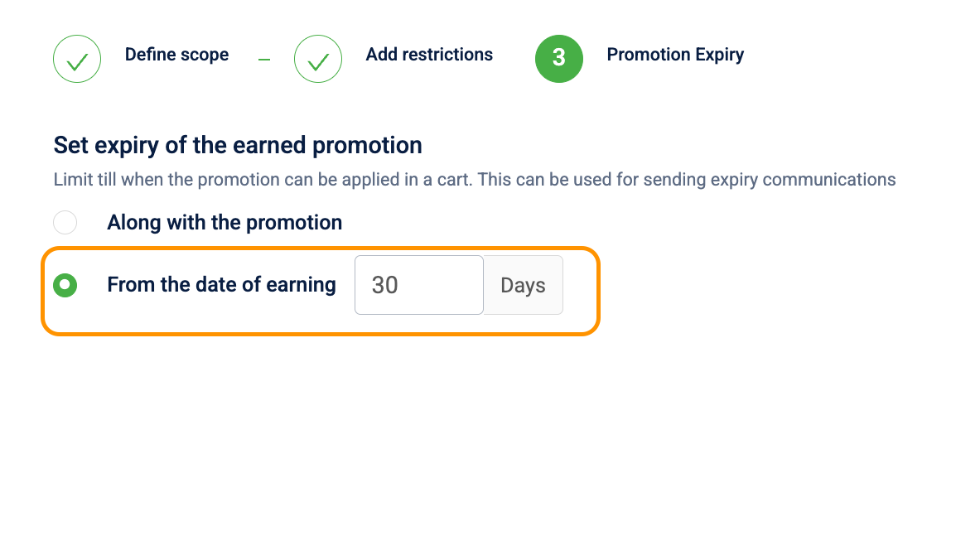Click the 'Along with the promotion' option label
Screen dimensions: 956x560
click(x=225, y=223)
